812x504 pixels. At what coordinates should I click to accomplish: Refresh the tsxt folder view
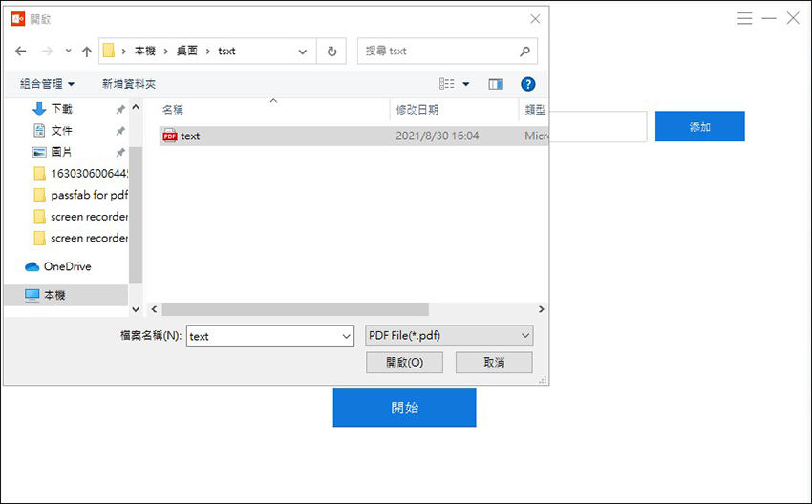(x=331, y=52)
